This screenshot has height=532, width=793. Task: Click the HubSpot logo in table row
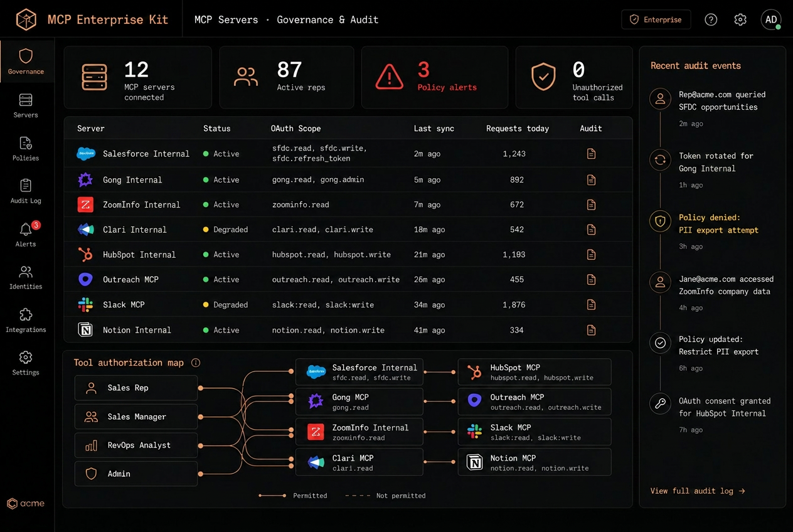85,255
